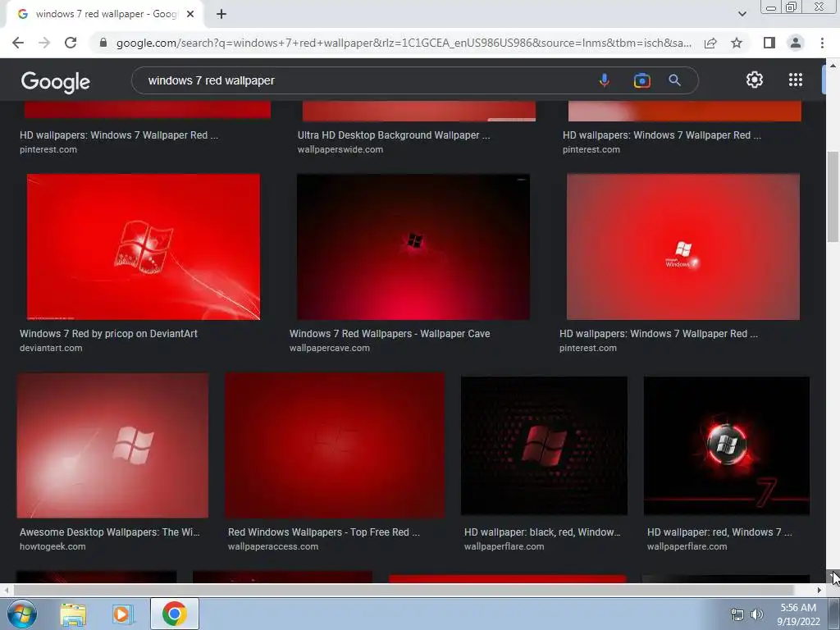The width and height of the screenshot is (840, 630).
Task: Open 'Windows 7 Red Wallpapers - Wallpaper Cave' link
Action: (x=390, y=334)
